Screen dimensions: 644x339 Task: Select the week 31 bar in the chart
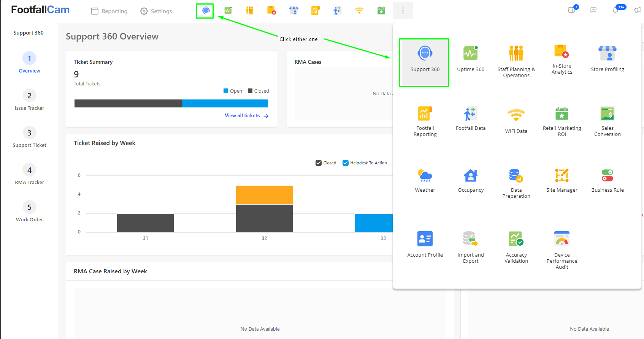click(145, 223)
